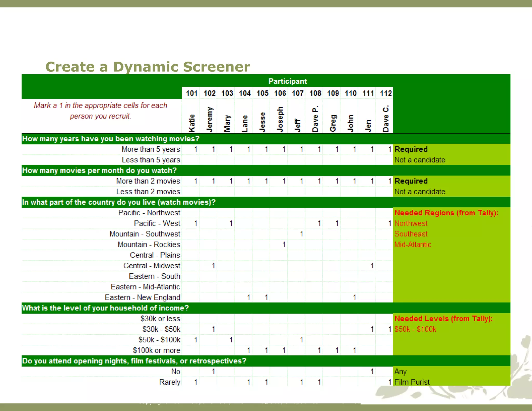Click the red '$50k - $100k' needed level
The height and width of the screenshot is (411, 532).
pos(415,329)
